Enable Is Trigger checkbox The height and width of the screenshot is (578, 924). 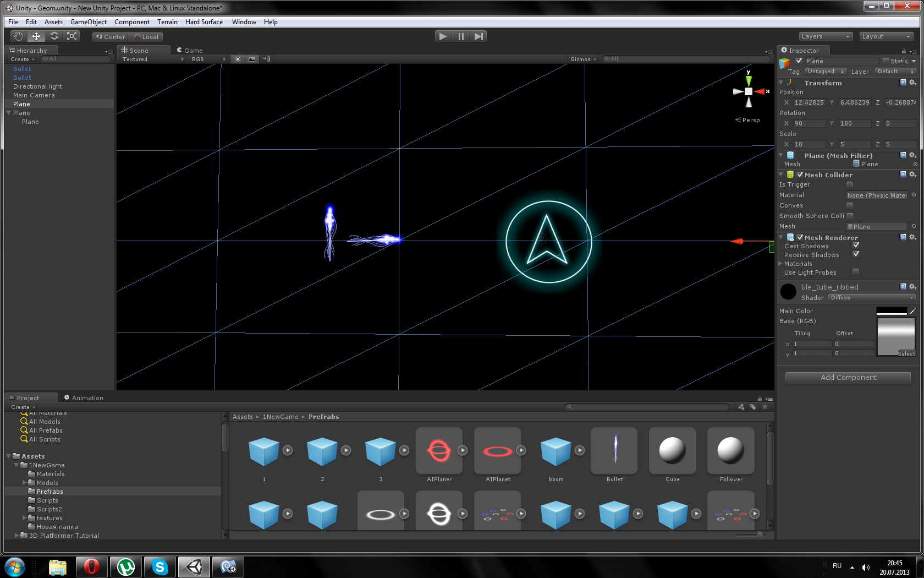(850, 184)
